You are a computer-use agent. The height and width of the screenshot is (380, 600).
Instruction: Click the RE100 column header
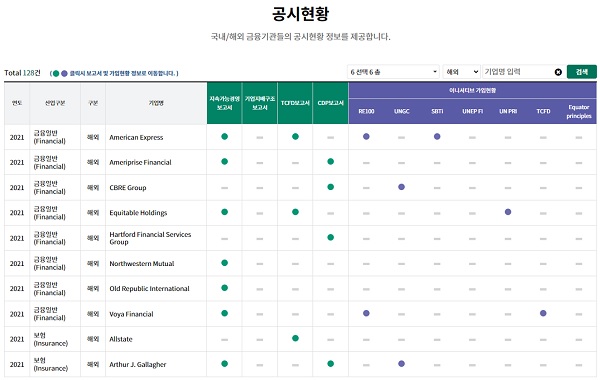pyautogui.click(x=366, y=111)
